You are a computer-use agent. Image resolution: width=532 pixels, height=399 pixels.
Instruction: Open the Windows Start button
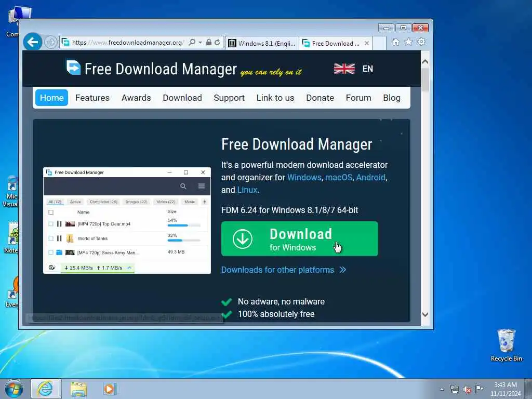pyautogui.click(x=14, y=389)
